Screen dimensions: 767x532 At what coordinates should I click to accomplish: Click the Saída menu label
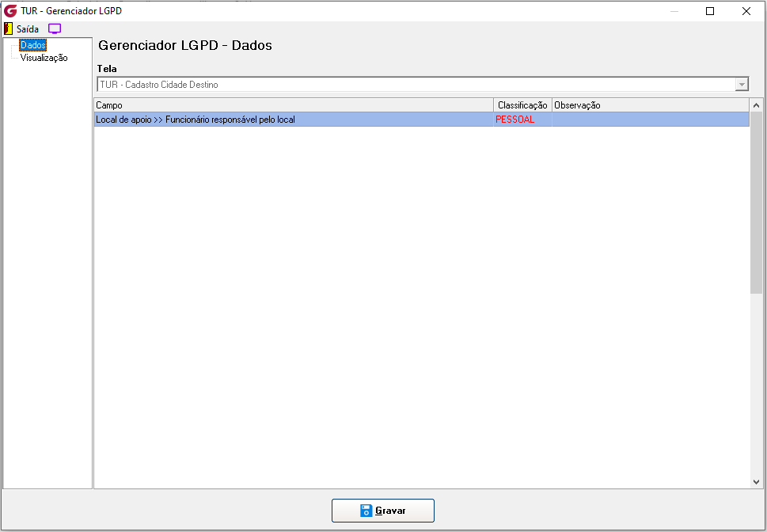28,28
